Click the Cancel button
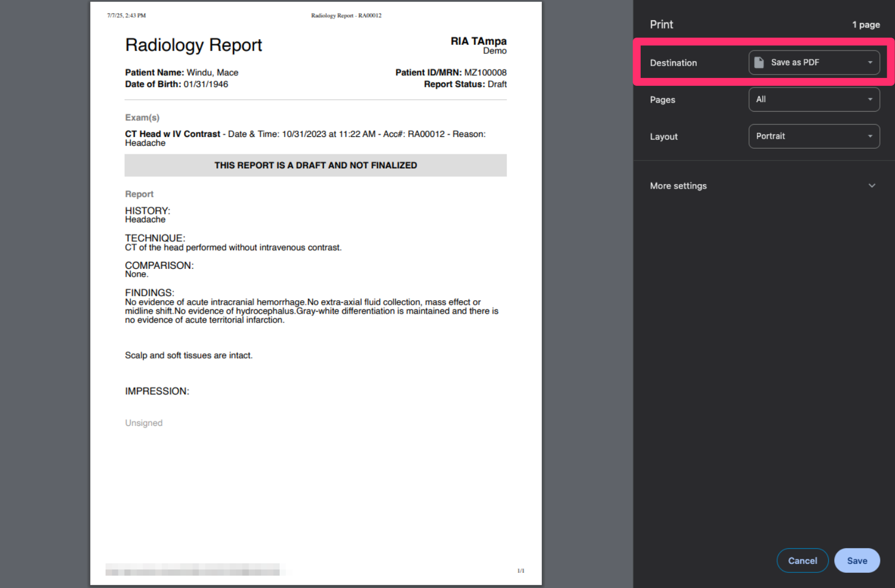 coord(802,561)
